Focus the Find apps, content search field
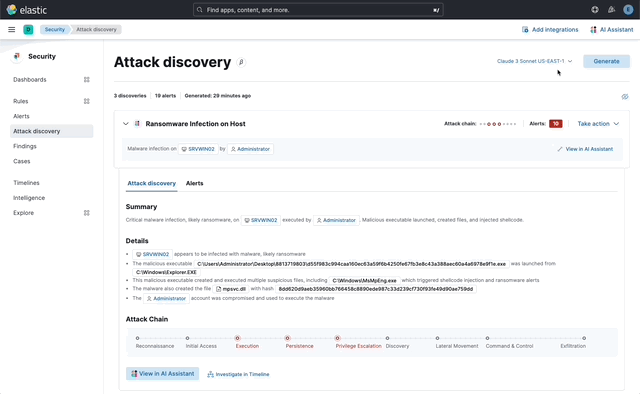640x394 pixels. [x=318, y=10]
